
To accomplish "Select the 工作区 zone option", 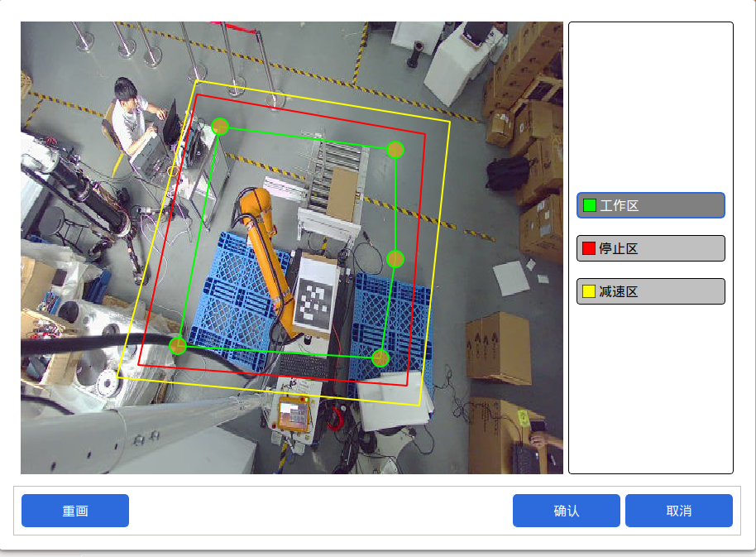I will 650,205.
